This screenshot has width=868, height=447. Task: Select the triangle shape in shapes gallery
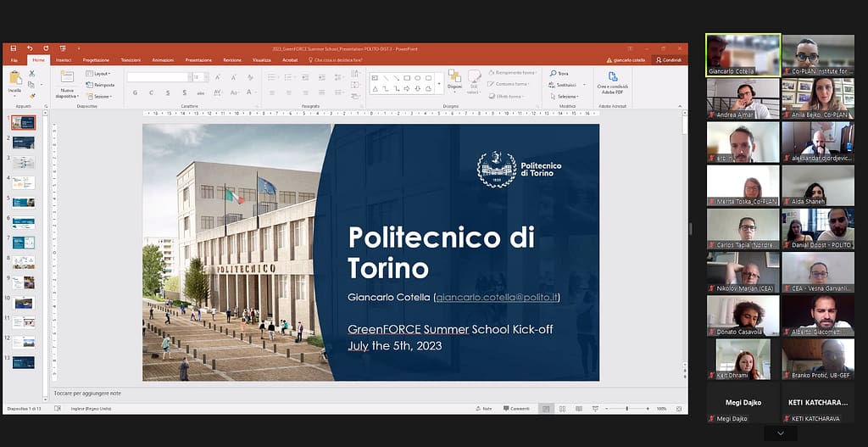point(375,88)
